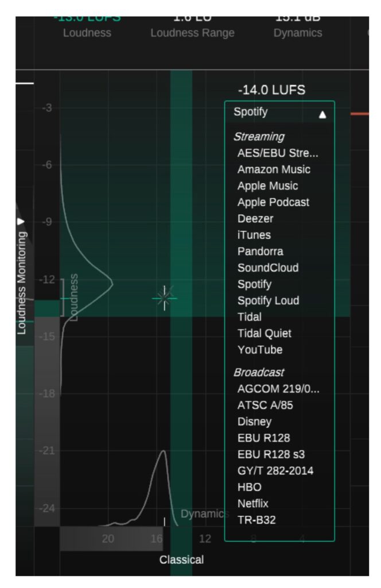Select Amazon Music streaming preset
This screenshot has height=588, width=381.
[274, 169]
